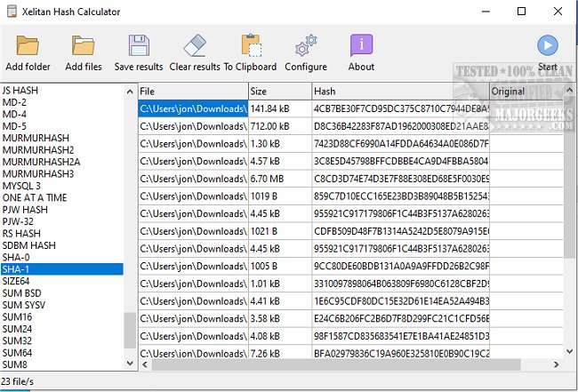
Task: Click the 4.57 kB size cell
Action: pyautogui.click(x=280, y=162)
